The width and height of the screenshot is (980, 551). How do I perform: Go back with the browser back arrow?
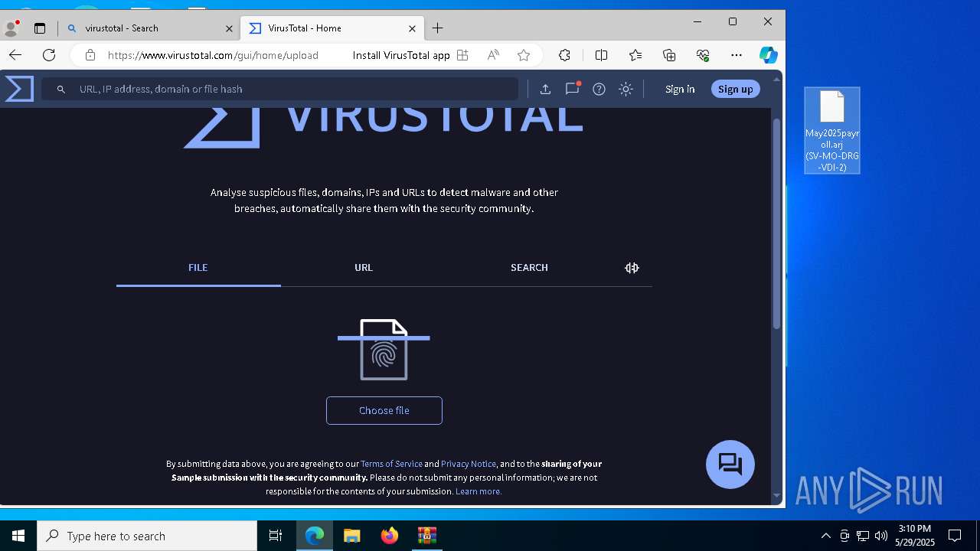[x=15, y=55]
